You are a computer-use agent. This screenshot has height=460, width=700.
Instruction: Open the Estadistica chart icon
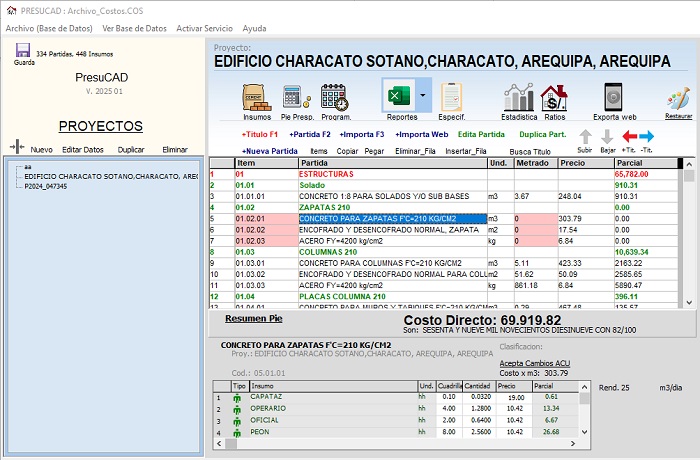pos(518,98)
